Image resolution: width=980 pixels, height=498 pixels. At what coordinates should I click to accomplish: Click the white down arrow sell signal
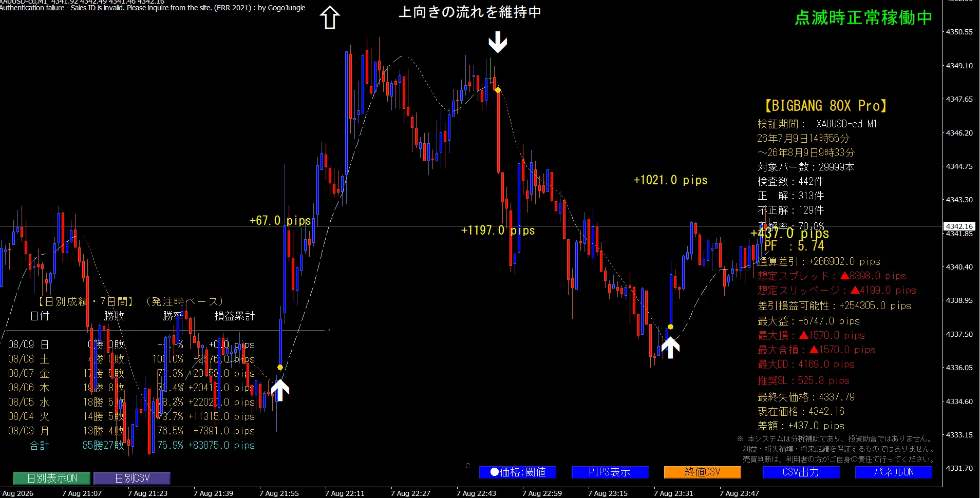(497, 42)
